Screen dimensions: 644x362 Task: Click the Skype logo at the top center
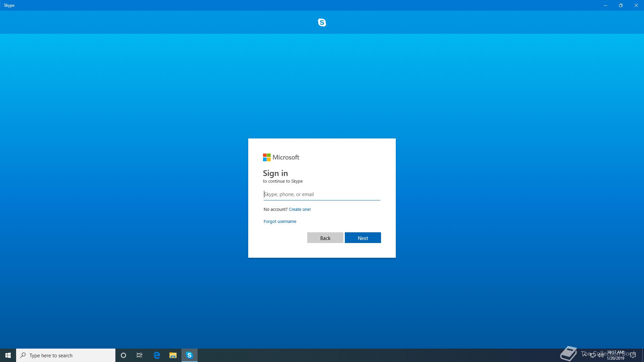[x=322, y=22]
